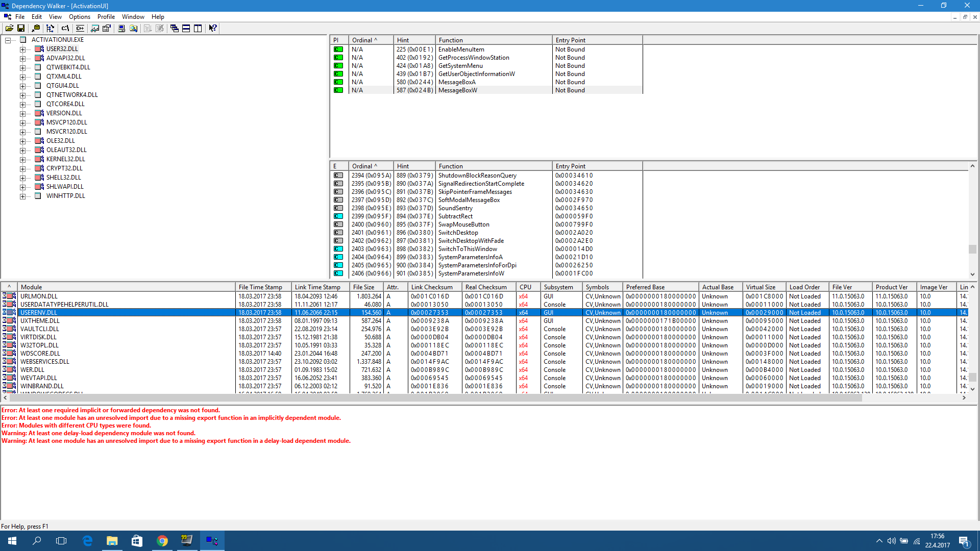Image resolution: width=980 pixels, height=551 pixels.
Task: Open the Profile menu
Action: point(106,17)
